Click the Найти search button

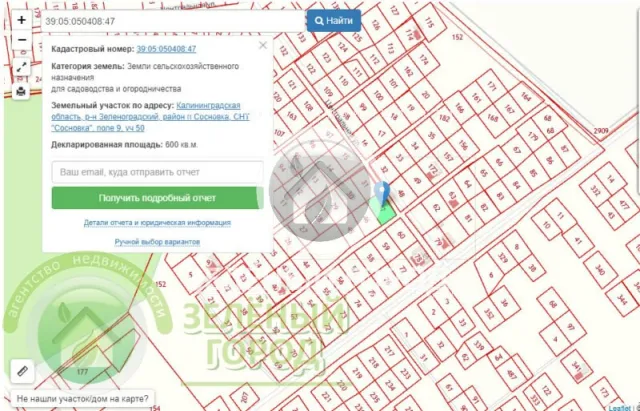click(334, 21)
